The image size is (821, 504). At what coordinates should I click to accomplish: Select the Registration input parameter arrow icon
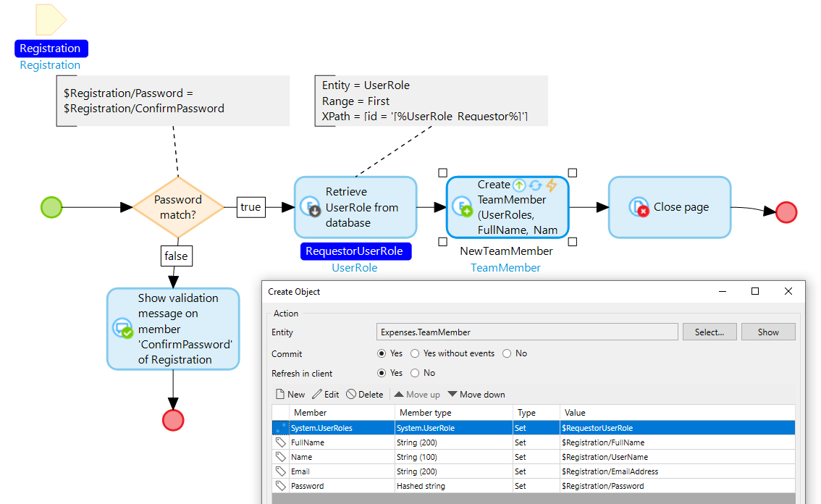click(x=51, y=20)
